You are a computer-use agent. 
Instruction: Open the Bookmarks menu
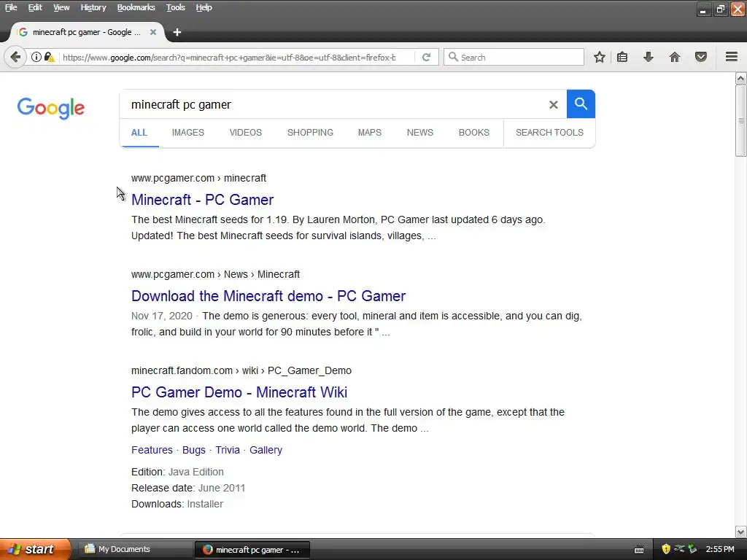tap(136, 7)
